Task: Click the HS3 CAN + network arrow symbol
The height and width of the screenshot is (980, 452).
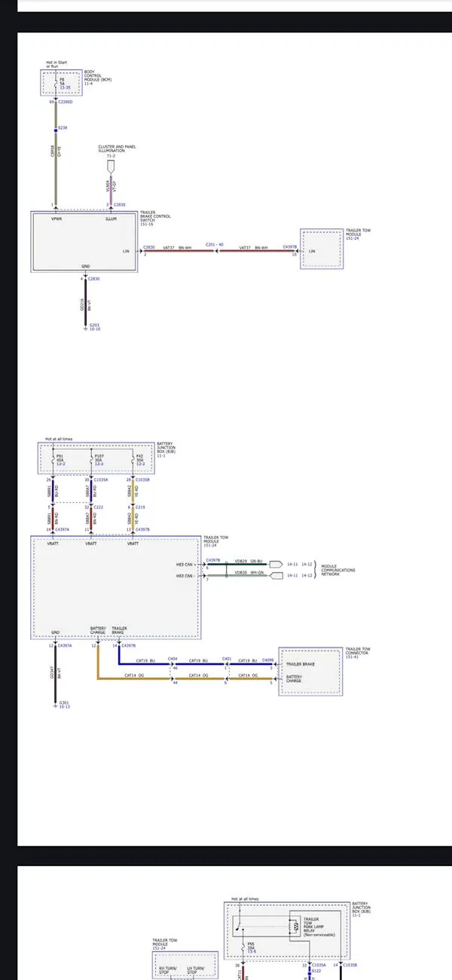Action: click(x=274, y=564)
